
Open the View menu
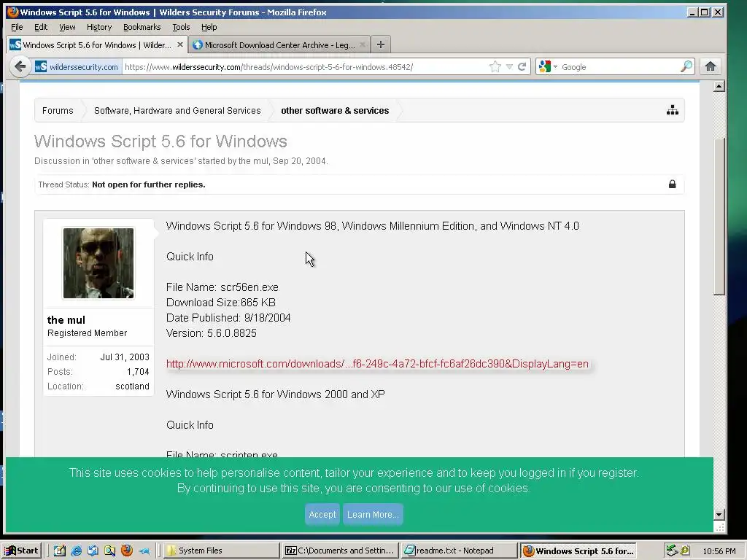pos(67,27)
